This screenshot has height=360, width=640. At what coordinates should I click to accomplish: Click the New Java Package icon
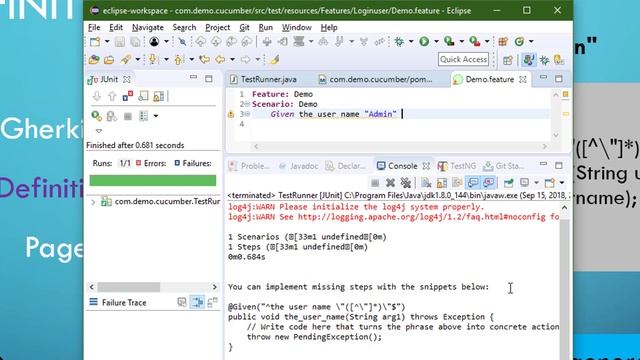point(503,42)
